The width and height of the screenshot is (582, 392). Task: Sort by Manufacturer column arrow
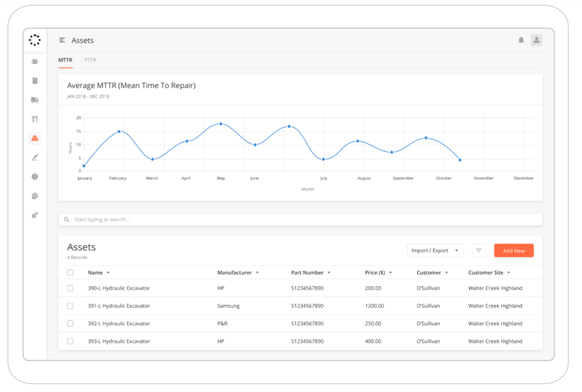[x=258, y=273]
